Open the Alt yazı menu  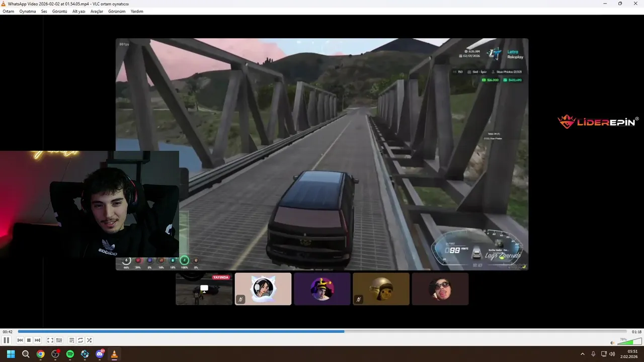click(78, 11)
